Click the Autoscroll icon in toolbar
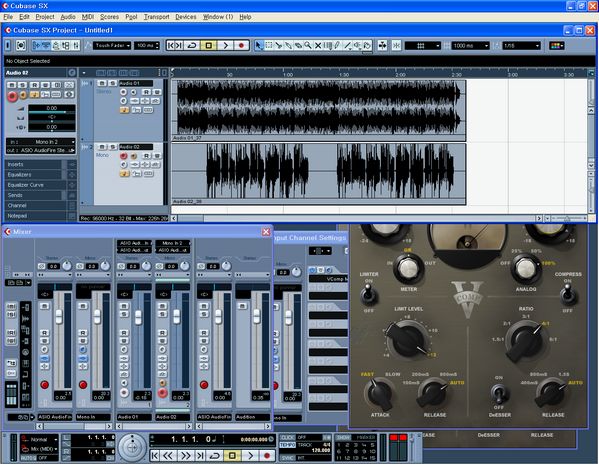 (382, 45)
